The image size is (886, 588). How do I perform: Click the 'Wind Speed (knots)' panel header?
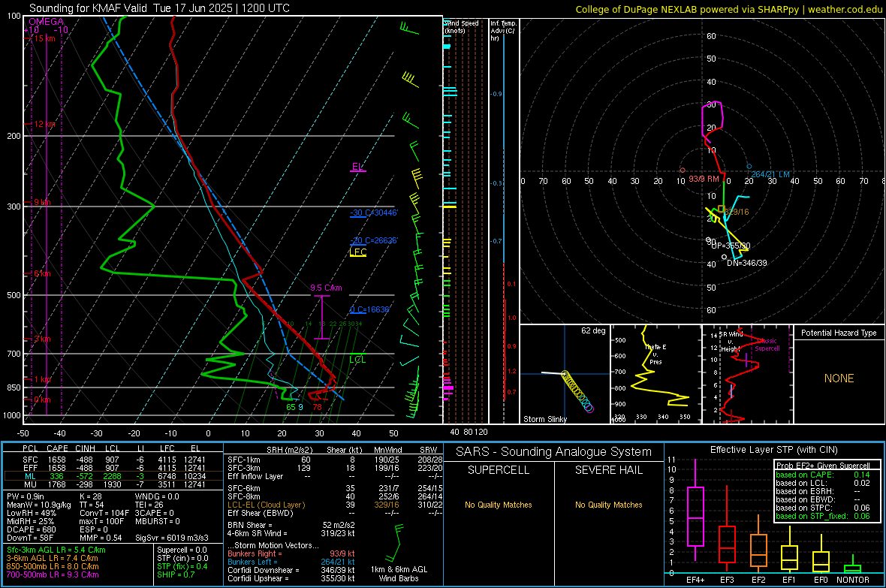461,26
